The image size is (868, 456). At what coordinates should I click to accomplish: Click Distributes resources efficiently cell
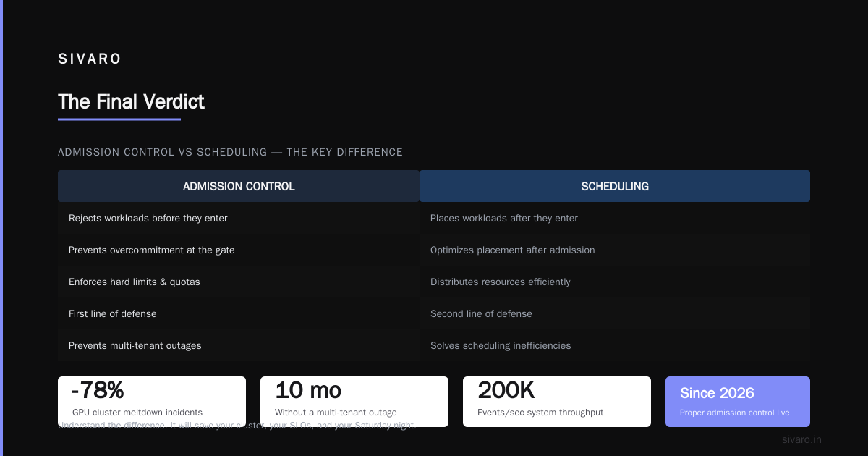(x=615, y=282)
